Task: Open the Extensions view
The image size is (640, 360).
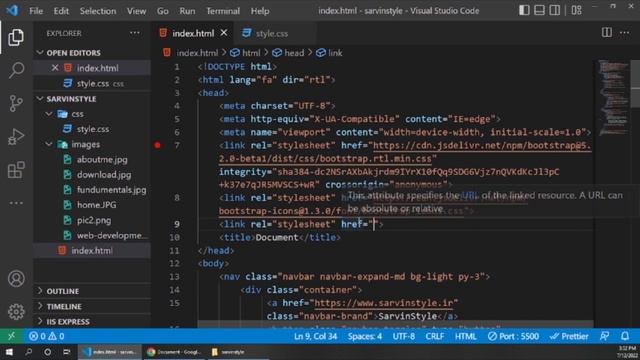Action: (16, 170)
